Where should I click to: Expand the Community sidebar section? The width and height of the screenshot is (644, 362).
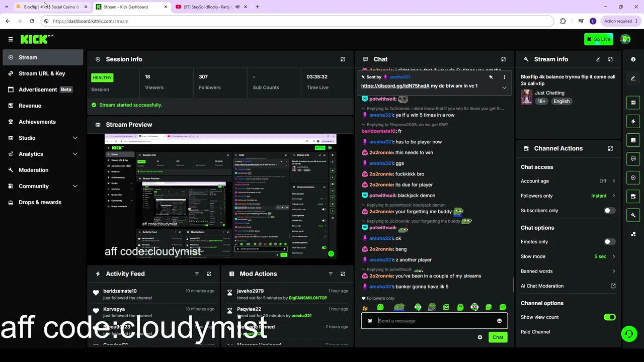(75, 186)
